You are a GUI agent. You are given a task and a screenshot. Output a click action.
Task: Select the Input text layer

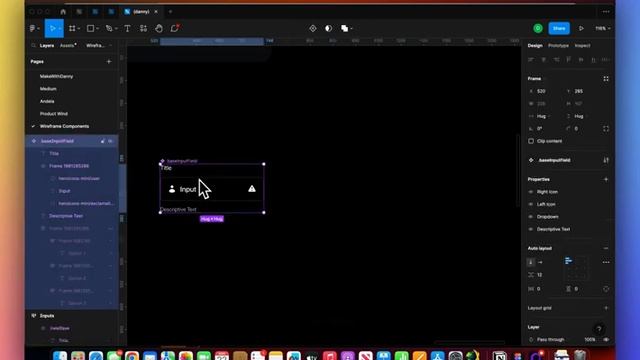[x=64, y=191]
